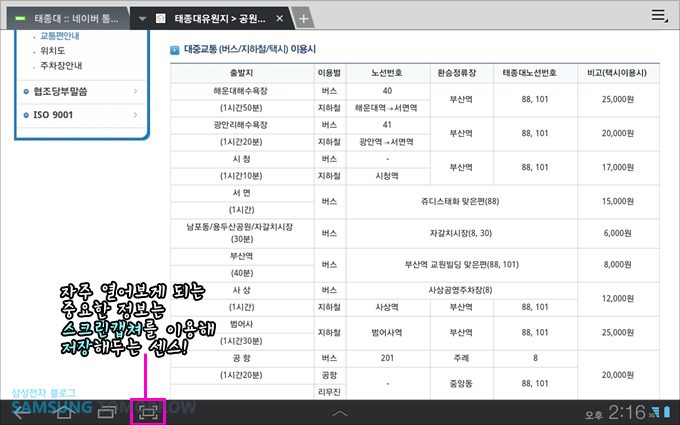The image size is (680, 425).
Task: Select the 12,000원 taxi fare cell
Action: [x=618, y=298]
